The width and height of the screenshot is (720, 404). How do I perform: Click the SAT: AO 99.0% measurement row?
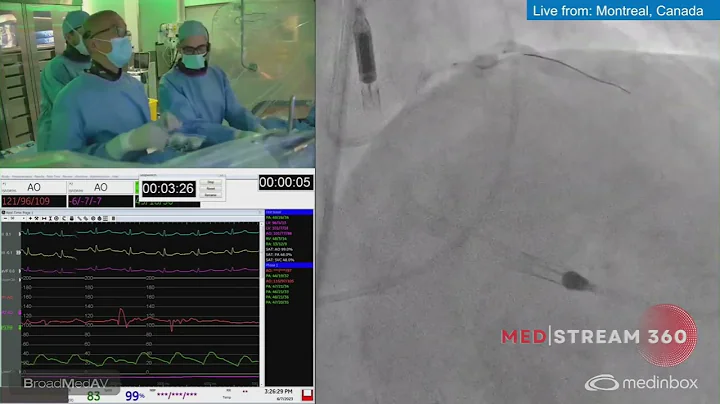[x=279, y=249]
